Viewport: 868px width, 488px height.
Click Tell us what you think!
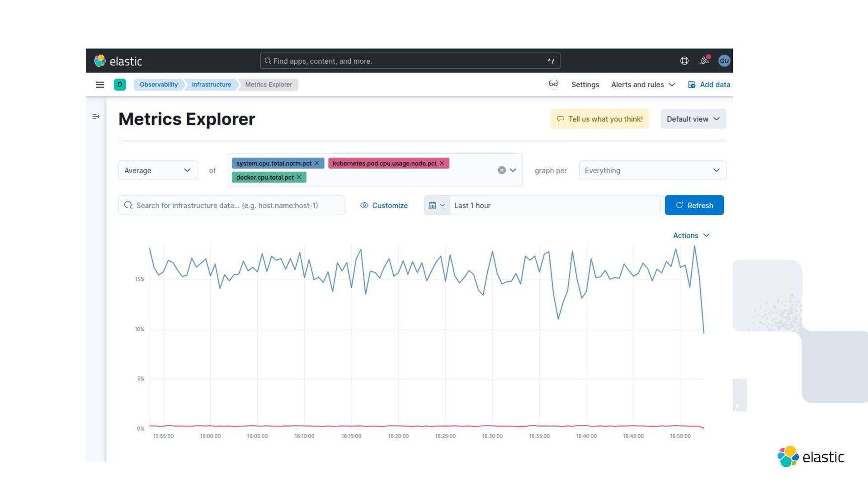tap(599, 119)
